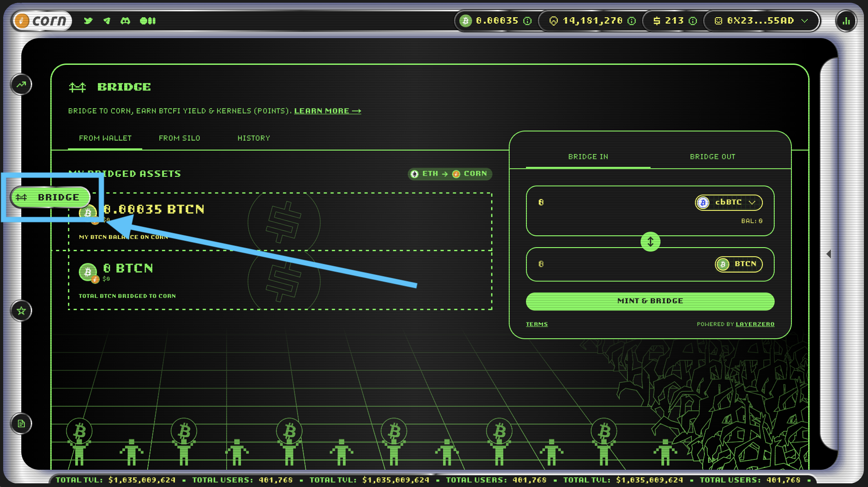The width and height of the screenshot is (868, 487).
Task: Click the 213 counter pill
Action: tap(673, 21)
